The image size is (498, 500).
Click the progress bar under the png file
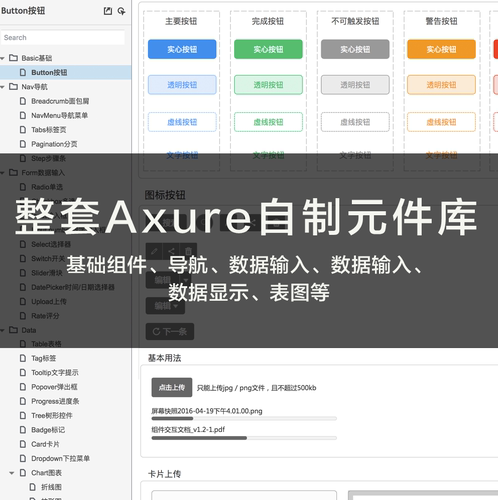(x=244, y=418)
